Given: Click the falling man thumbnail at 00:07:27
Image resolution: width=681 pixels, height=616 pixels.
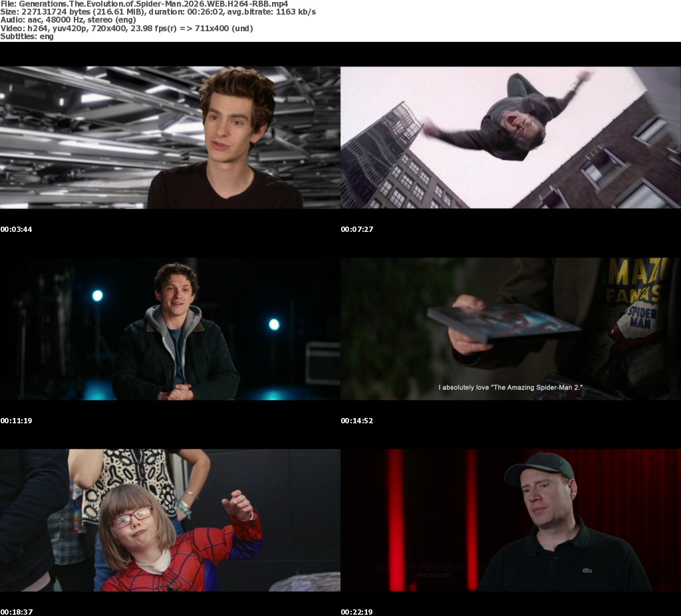Looking at the screenshot, I should (x=511, y=138).
